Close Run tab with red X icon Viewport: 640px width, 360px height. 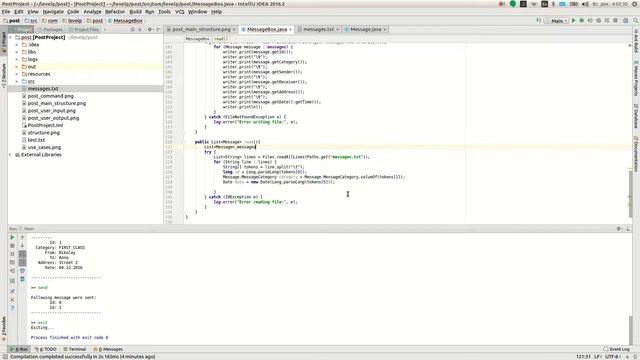12,300
